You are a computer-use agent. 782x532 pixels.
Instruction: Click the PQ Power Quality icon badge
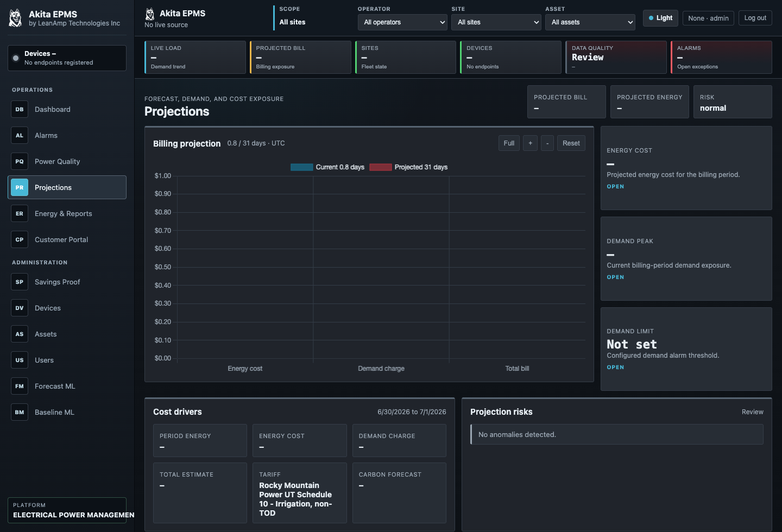(x=20, y=161)
